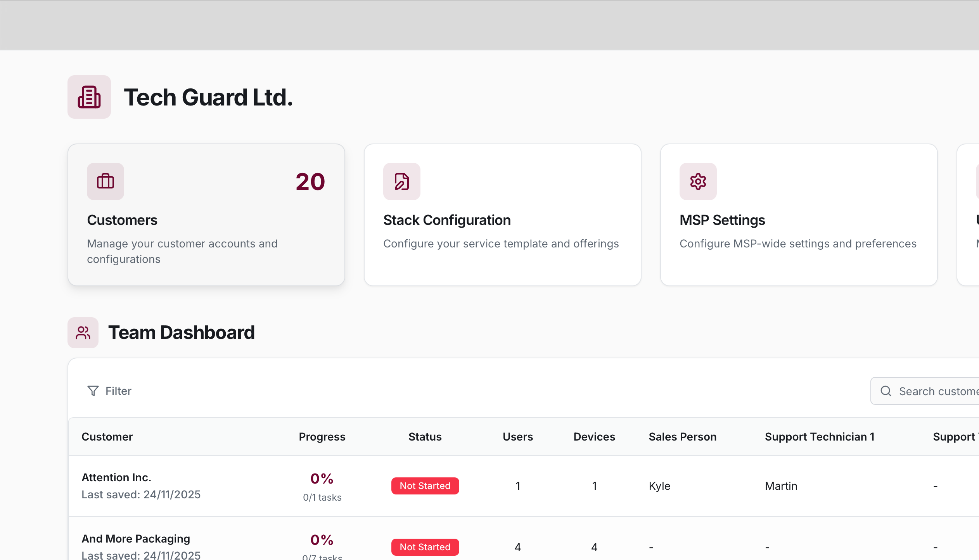Click the building icon beside Tech Guard Ltd.
Screen dimensions: 979x560
coord(89,97)
